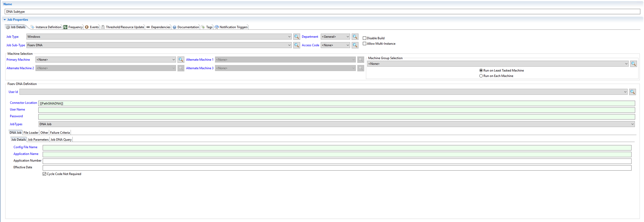Click the search icon next to Job Sub-Type

pos(297,45)
